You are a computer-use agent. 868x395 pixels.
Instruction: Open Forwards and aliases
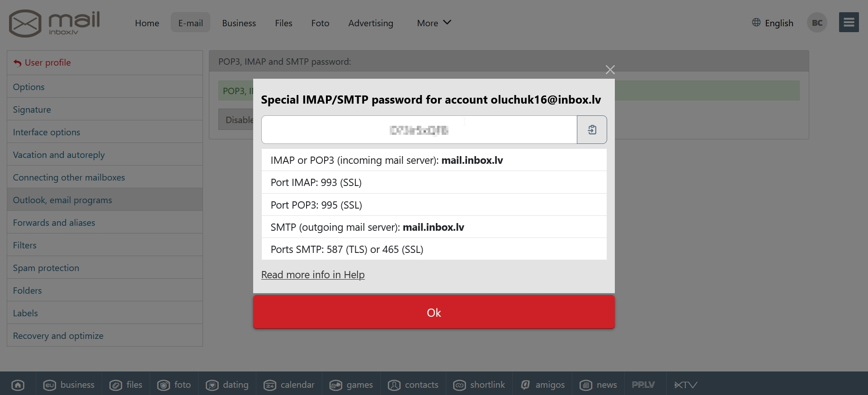point(105,222)
